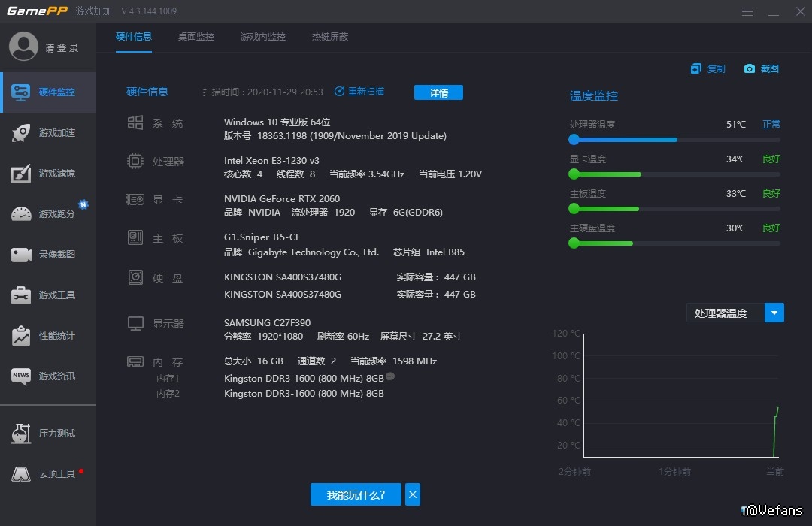Switch to the 游戏内监控 tab
Viewport: 812px width, 526px height.
click(x=262, y=37)
